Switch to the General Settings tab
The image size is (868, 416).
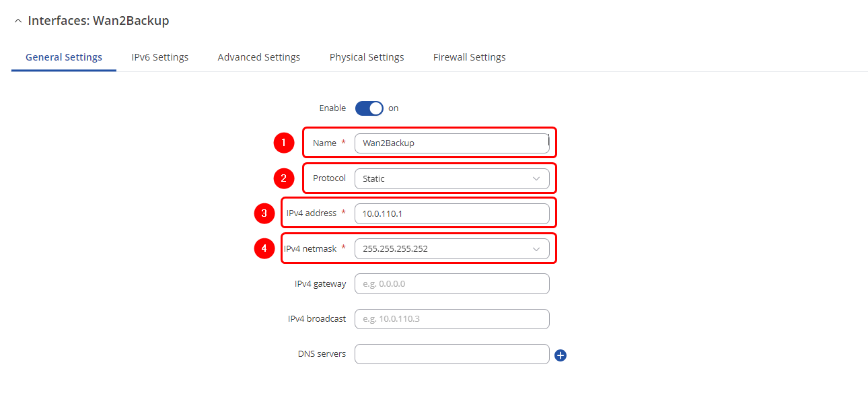point(64,57)
